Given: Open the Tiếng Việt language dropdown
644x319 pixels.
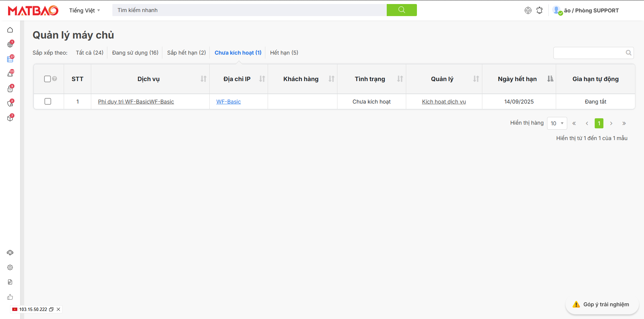Looking at the screenshot, I should (85, 10).
